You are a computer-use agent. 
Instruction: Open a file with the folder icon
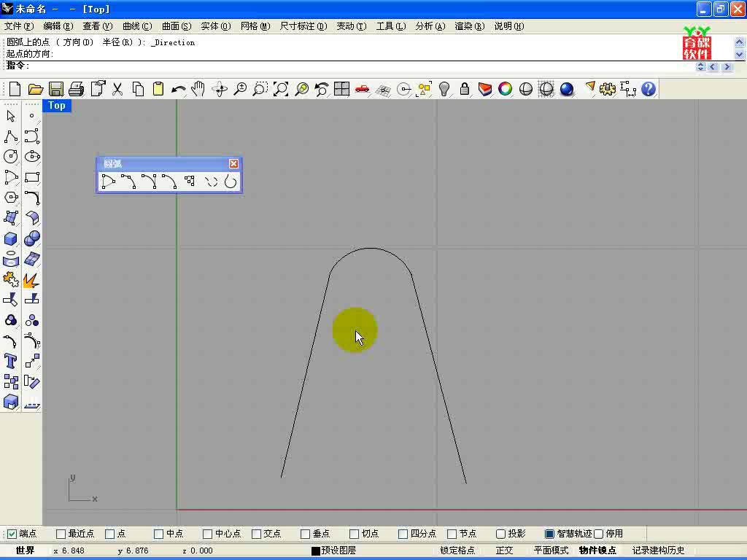(36, 89)
